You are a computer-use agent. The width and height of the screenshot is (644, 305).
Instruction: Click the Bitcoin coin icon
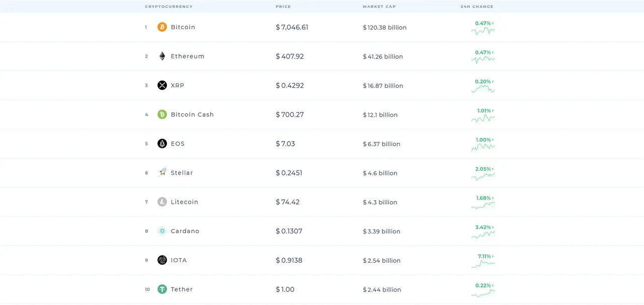162,27
